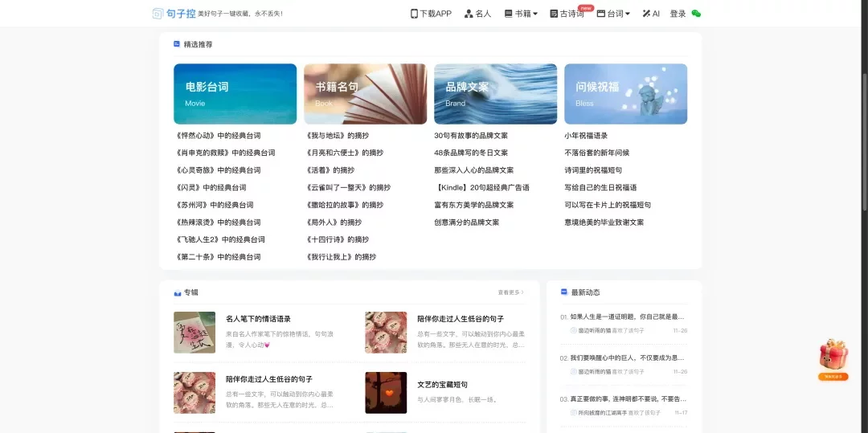Open the 《闪灵》中的经典台词 link
Screen dimensions: 868x433
(x=211, y=187)
